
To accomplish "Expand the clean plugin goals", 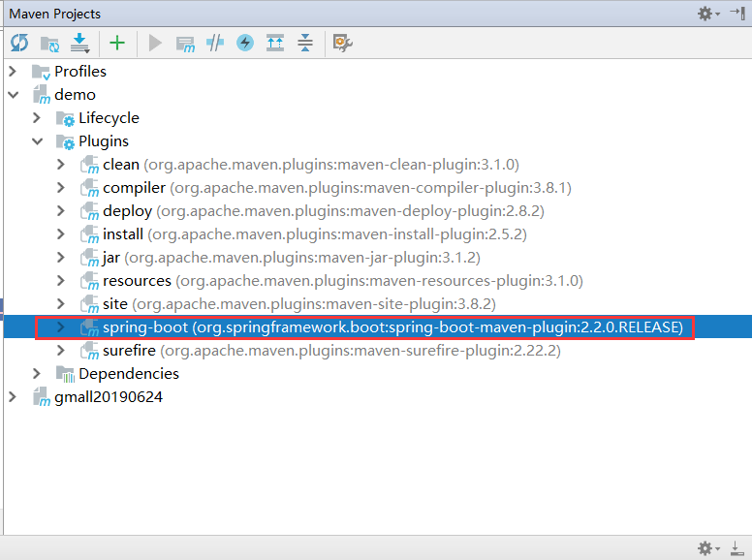I will 61,165.
